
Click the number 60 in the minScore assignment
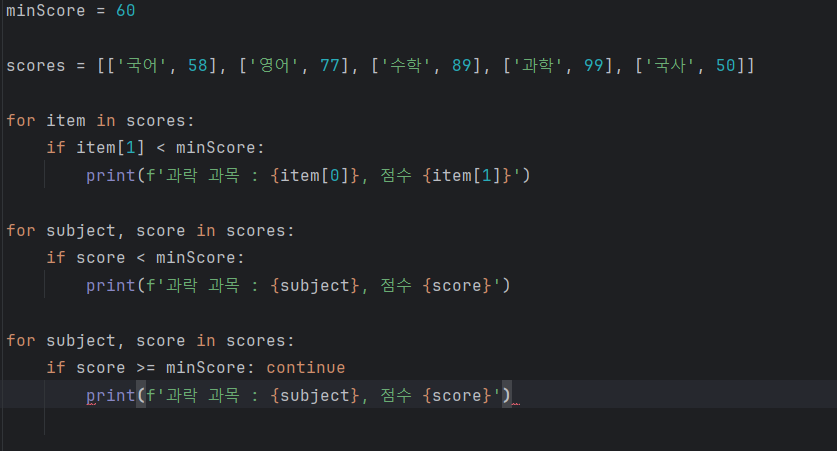pos(125,11)
